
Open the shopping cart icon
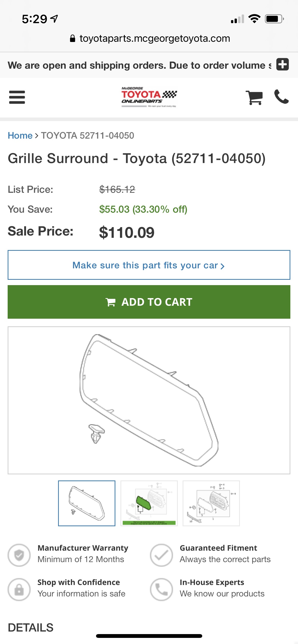(x=254, y=97)
